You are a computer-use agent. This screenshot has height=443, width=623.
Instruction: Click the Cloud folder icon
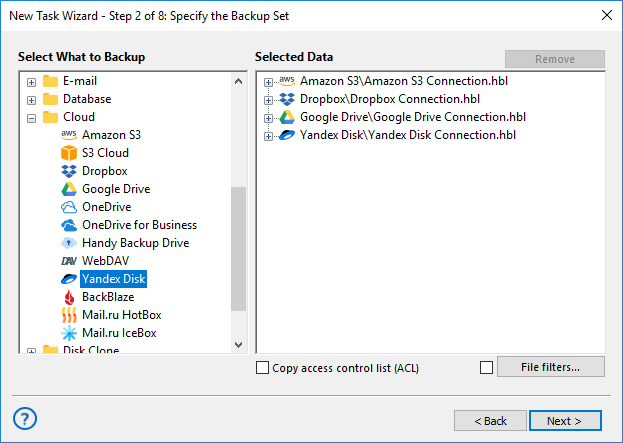pyautogui.click(x=50, y=117)
